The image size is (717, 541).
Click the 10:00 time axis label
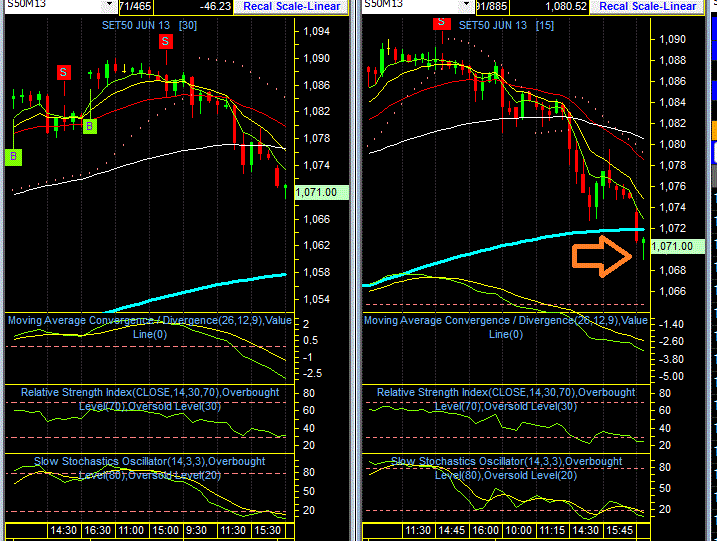[519, 530]
